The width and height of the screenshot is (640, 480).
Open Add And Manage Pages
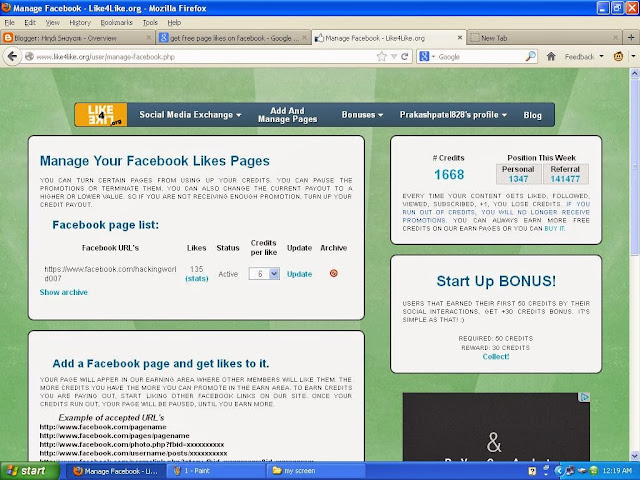287,115
